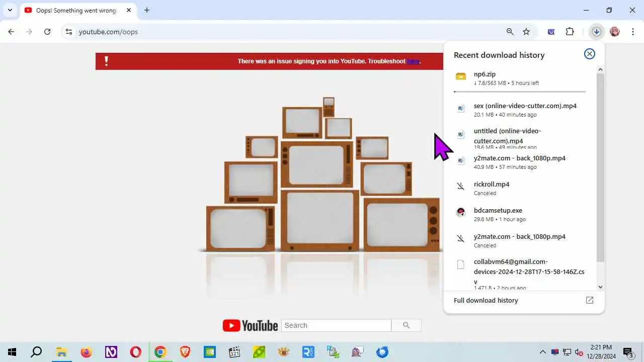View site information icon in address bar
Viewport: 644px width, 362px height.
point(69,32)
